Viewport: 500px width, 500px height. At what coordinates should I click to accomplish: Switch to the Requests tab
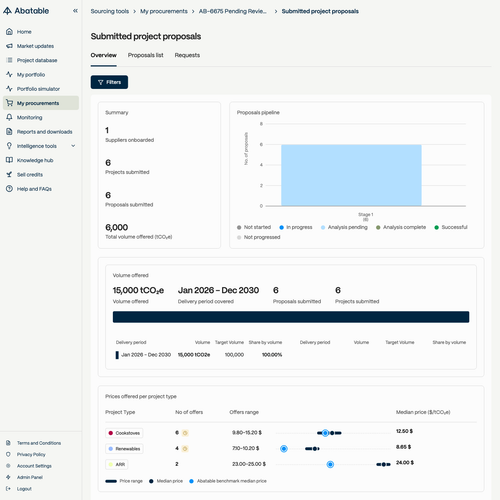point(187,55)
